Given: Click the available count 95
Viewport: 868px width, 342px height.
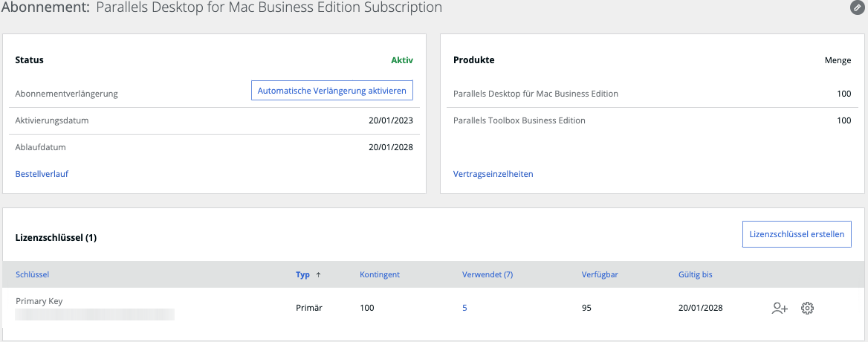Looking at the screenshot, I should point(586,308).
